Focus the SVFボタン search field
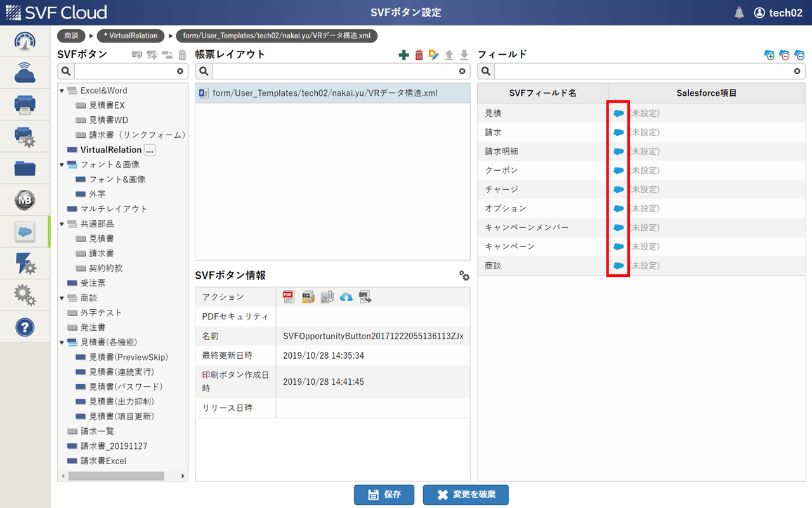The image size is (812, 508). point(125,71)
